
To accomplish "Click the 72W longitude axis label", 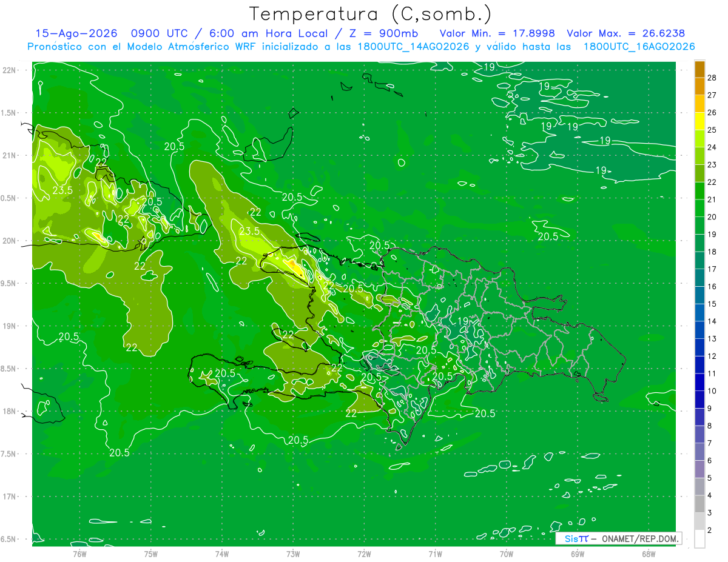I will [364, 554].
